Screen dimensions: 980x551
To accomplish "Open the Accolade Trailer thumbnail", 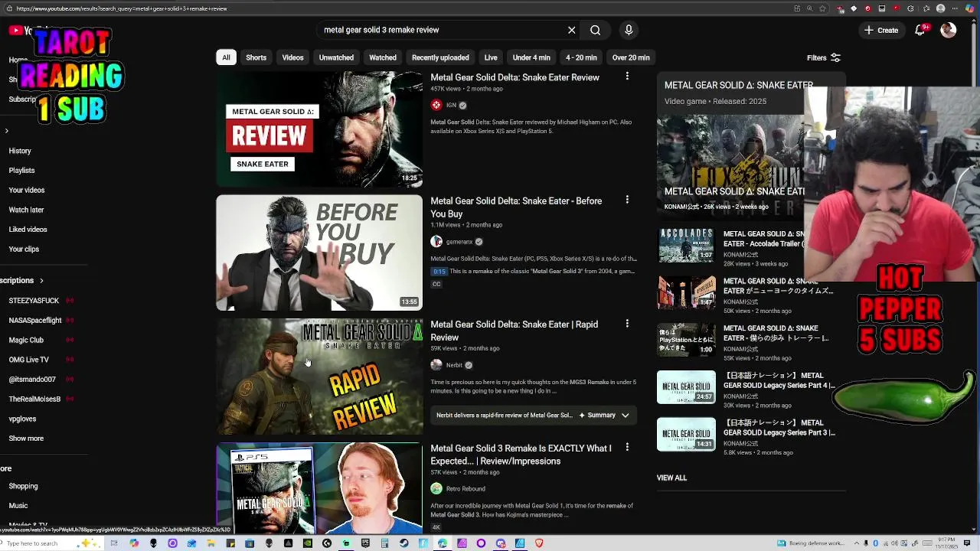I will 686,245.
